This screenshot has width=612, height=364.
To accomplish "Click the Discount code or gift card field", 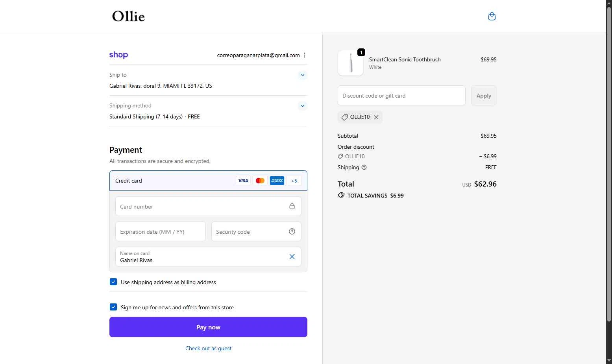I will coord(401,96).
